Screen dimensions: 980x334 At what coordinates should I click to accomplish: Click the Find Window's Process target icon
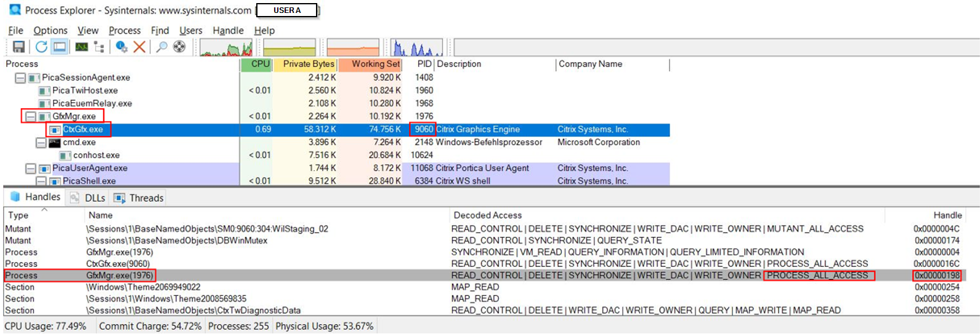[179, 47]
